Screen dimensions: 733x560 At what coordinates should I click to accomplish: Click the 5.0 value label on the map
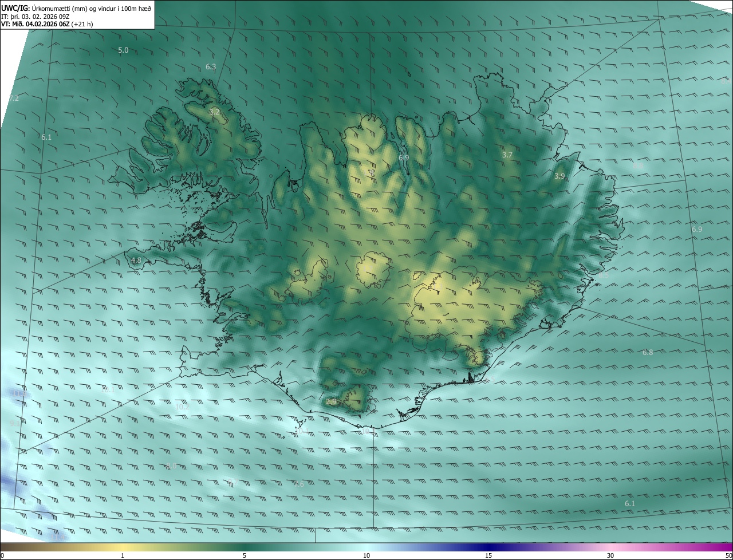tap(123, 50)
